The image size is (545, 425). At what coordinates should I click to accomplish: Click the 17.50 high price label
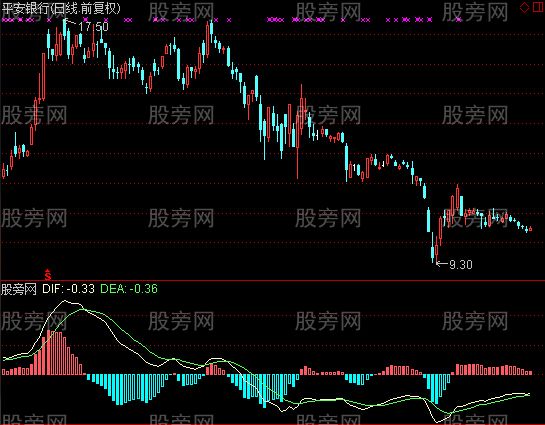pos(93,26)
